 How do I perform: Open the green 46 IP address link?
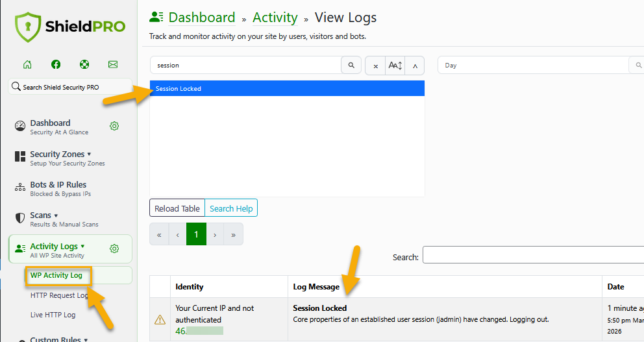point(199,331)
